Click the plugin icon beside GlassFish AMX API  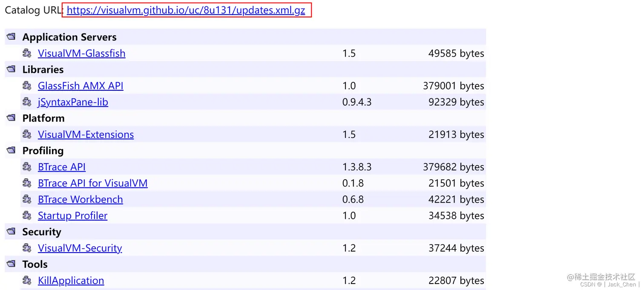(x=27, y=86)
